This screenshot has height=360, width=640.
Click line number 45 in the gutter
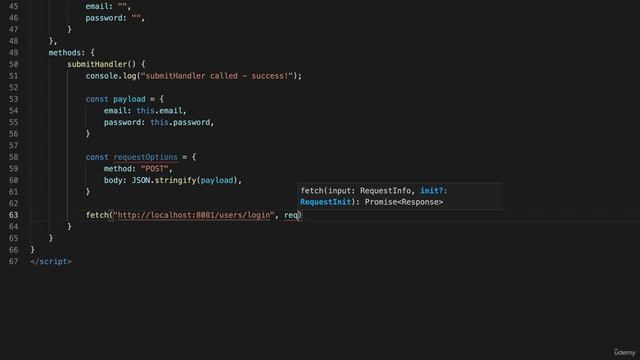pos(13,6)
